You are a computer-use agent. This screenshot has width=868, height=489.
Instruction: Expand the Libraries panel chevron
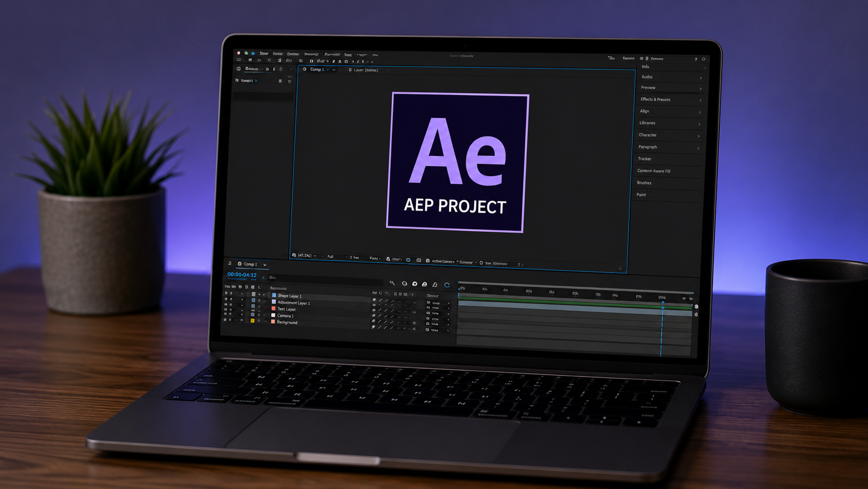(x=699, y=124)
